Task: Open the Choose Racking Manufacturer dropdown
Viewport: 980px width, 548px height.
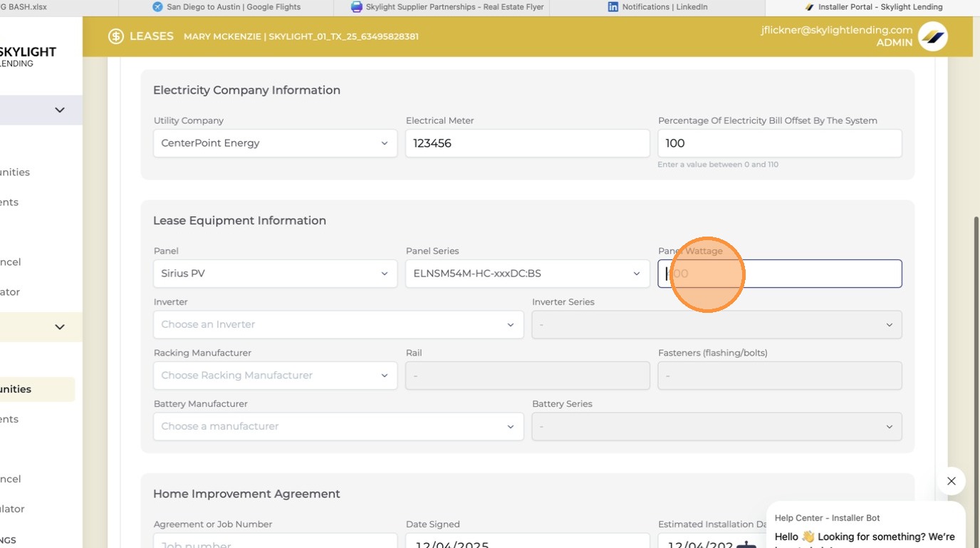Action: coord(276,376)
